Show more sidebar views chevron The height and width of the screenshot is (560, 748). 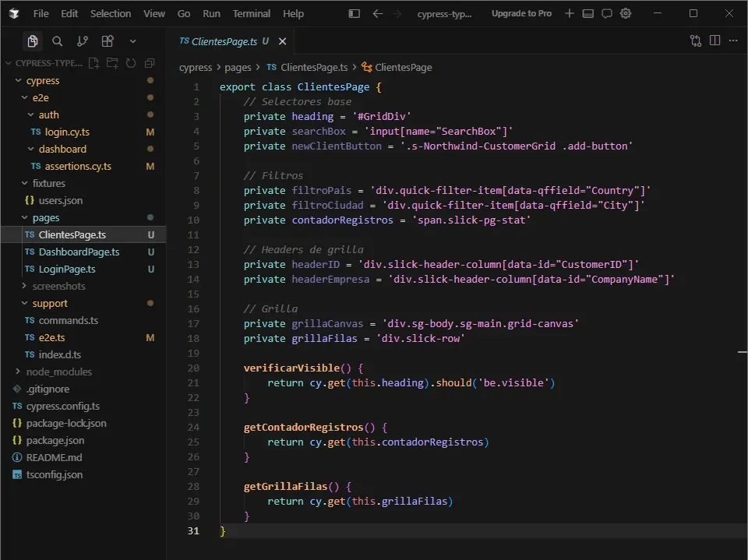pos(132,41)
